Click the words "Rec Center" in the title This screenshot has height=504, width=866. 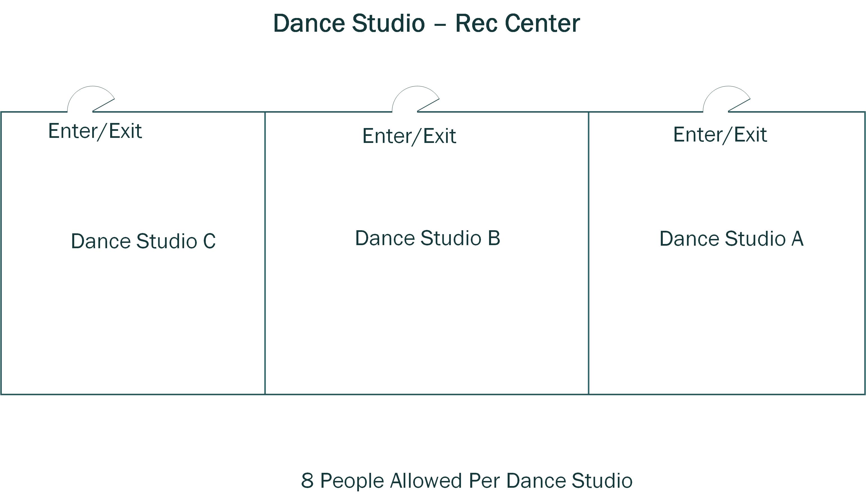pyautogui.click(x=517, y=23)
